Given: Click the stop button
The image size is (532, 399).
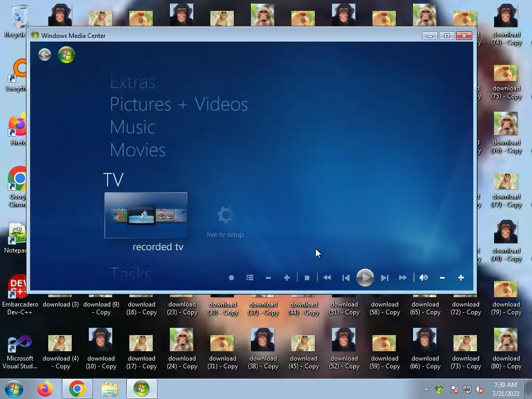Looking at the screenshot, I should (x=307, y=278).
